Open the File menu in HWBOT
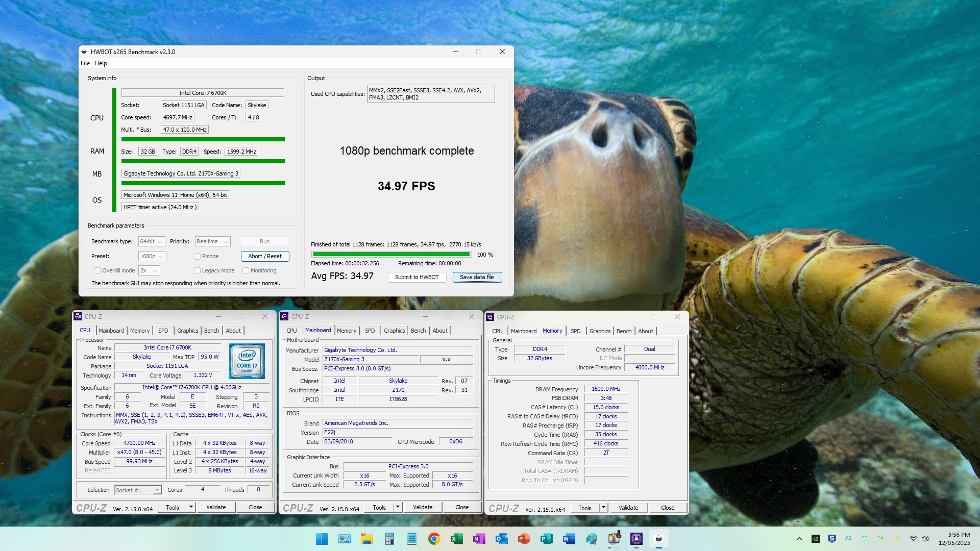The image size is (980, 551). pos(85,63)
